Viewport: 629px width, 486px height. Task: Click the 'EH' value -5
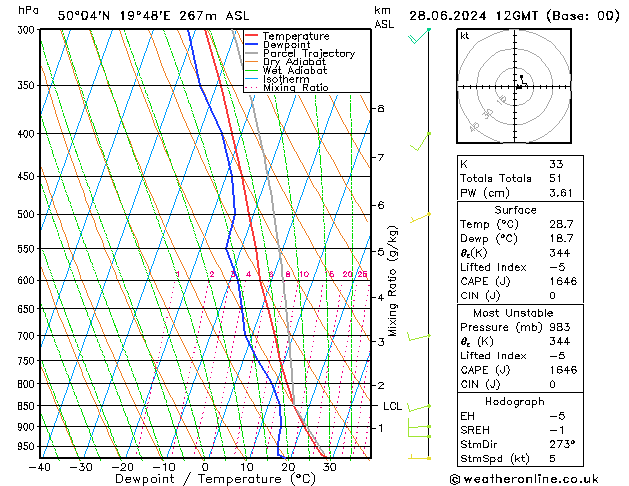point(557,416)
